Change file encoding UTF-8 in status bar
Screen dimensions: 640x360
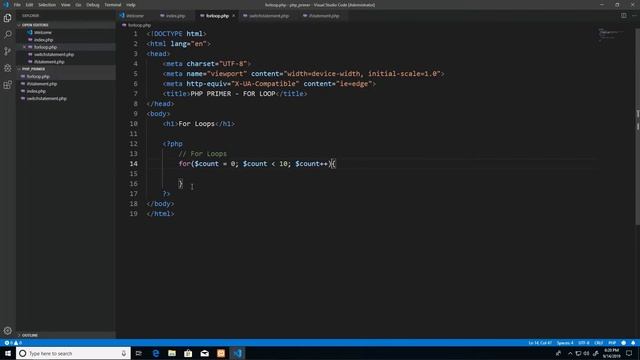tap(584, 343)
